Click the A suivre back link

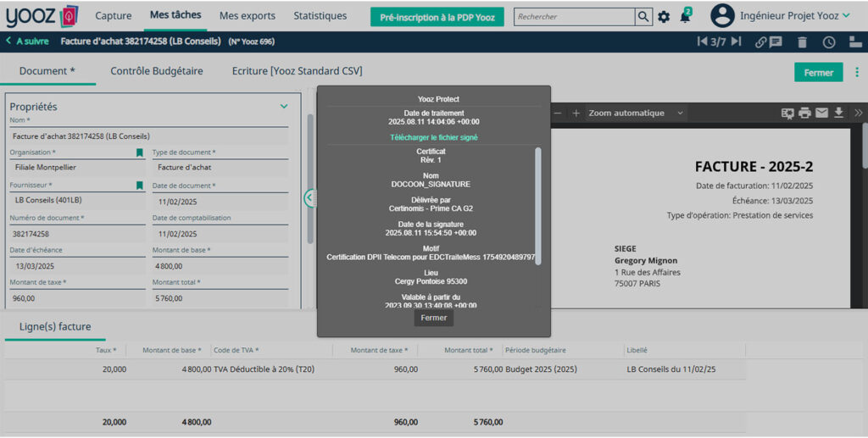click(33, 41)
